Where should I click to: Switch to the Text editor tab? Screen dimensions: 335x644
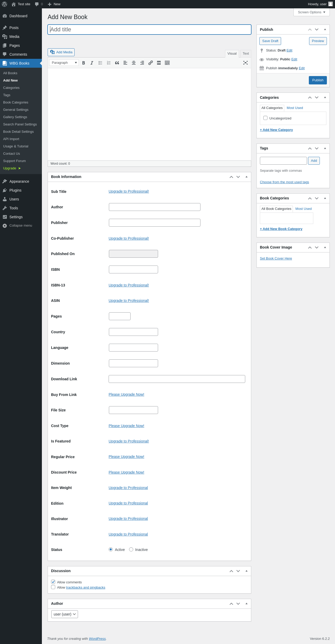pyautogui.click(x=246, y=54)
